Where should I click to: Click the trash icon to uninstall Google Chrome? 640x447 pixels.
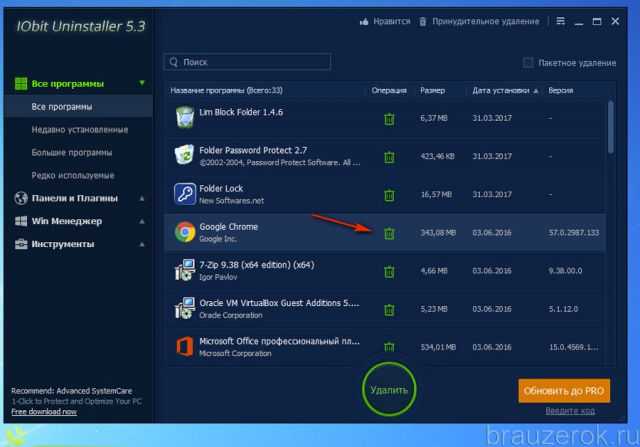(x=389, y=233)
